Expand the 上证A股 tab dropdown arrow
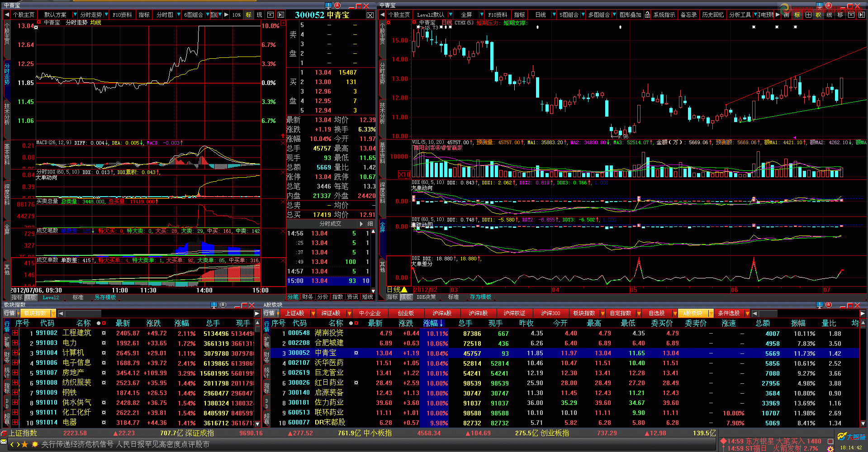Viewport: 868px width, 452px height. (x=313, y=313)
